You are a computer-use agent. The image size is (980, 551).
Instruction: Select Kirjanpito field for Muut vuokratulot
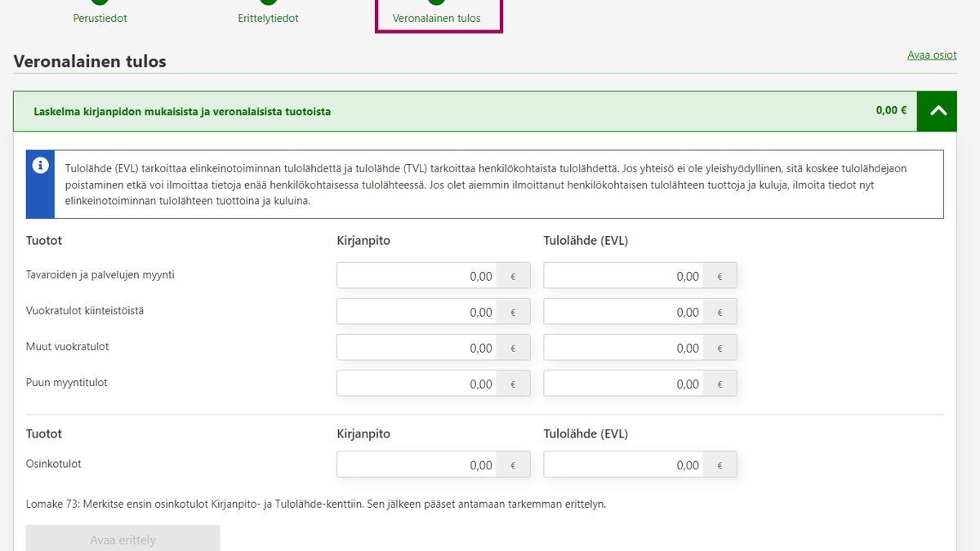click(x=416, y=348)
